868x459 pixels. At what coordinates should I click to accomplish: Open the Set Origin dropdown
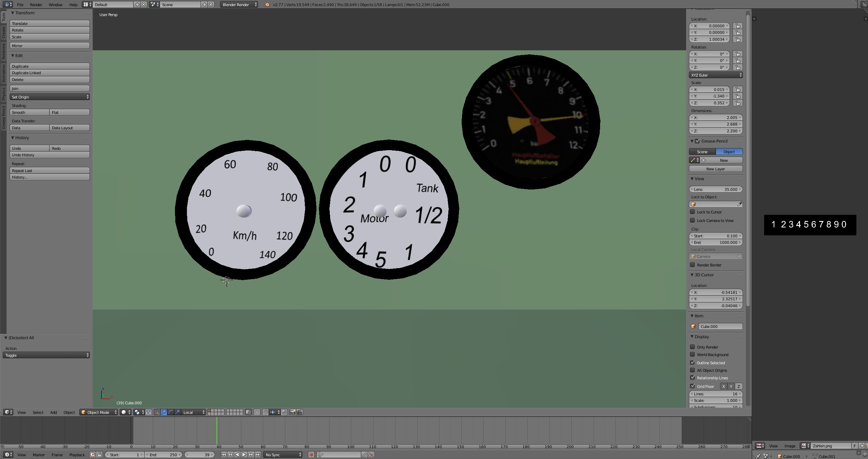(x=50, y=97)
